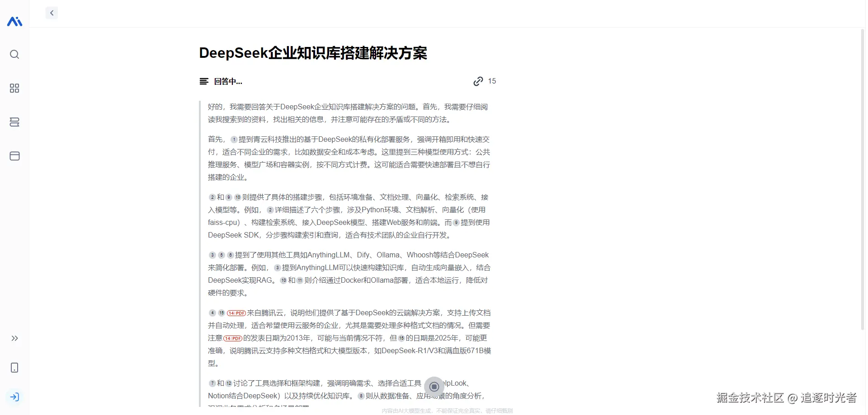Open citation 1 before 提到青云科技
The width and height of the screenshot is (868, 415).
click(x=234, y=140)
